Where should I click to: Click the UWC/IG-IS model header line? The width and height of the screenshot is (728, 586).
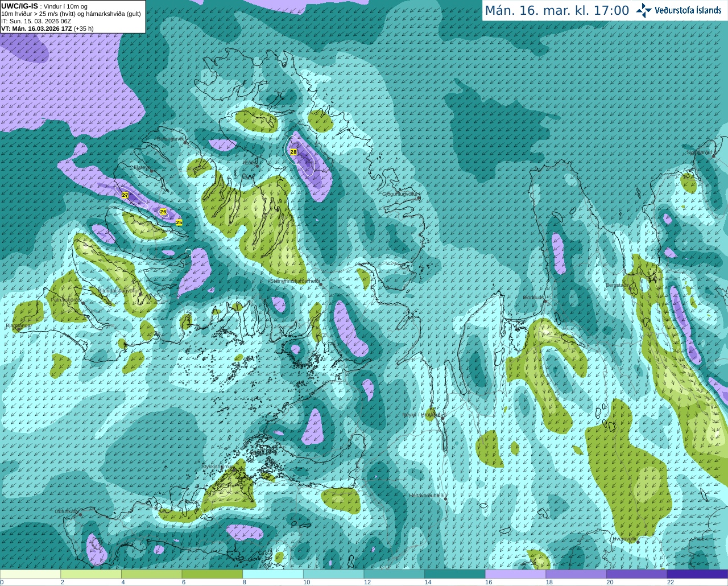[x=44, y=6]
